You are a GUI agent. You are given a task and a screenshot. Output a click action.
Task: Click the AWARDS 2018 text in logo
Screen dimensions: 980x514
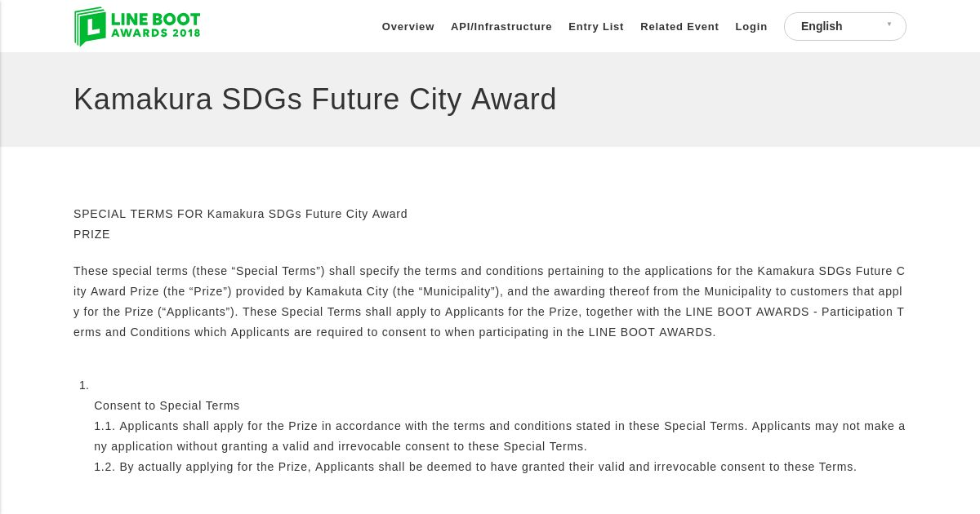155,33
